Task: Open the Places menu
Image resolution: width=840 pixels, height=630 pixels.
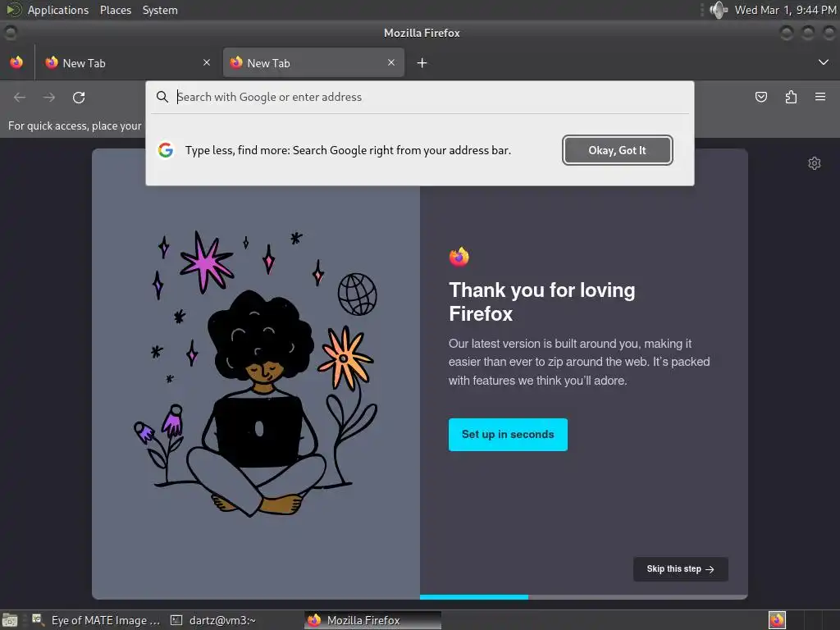Action: (x=116, y=10)
